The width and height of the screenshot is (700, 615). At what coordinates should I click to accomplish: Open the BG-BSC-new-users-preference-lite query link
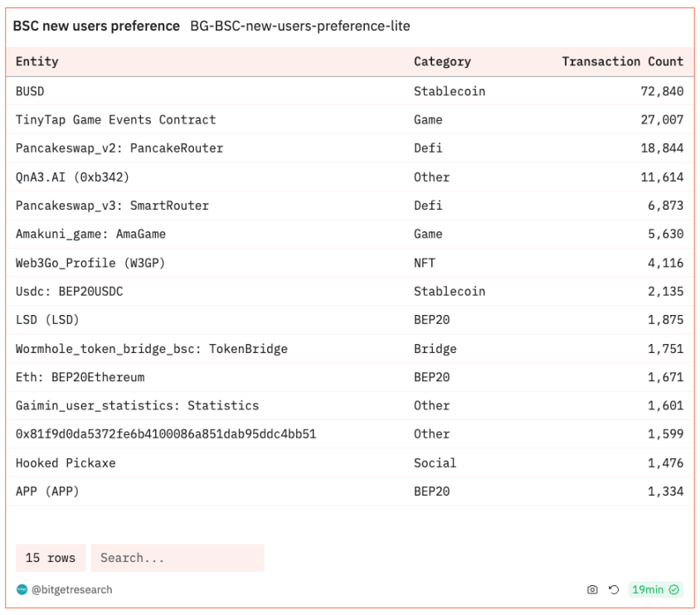click(299, 27)
